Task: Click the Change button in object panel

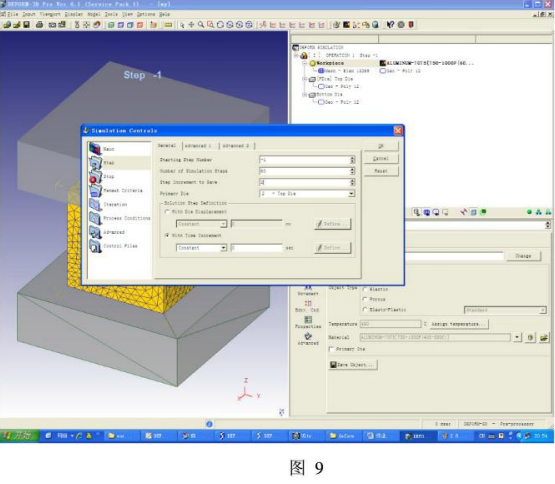Action: 523,256
